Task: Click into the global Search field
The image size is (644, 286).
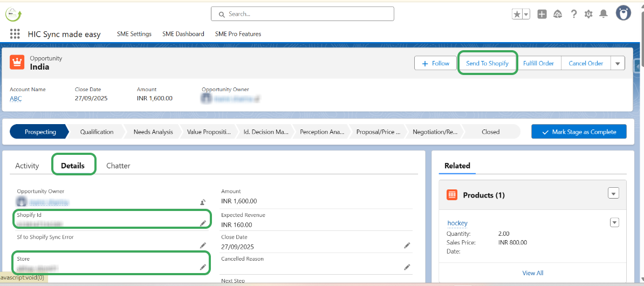Action: coord(302,14)
